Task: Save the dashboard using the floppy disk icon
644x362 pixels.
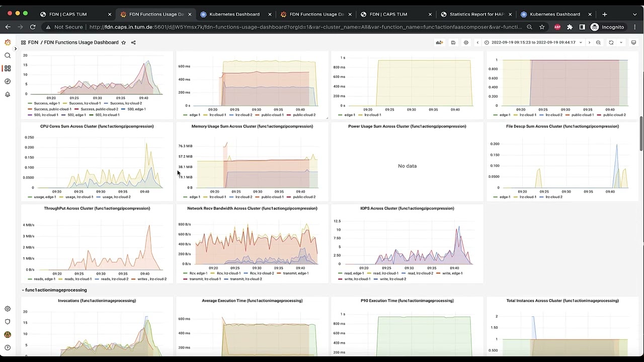Action: click(453, 43)
